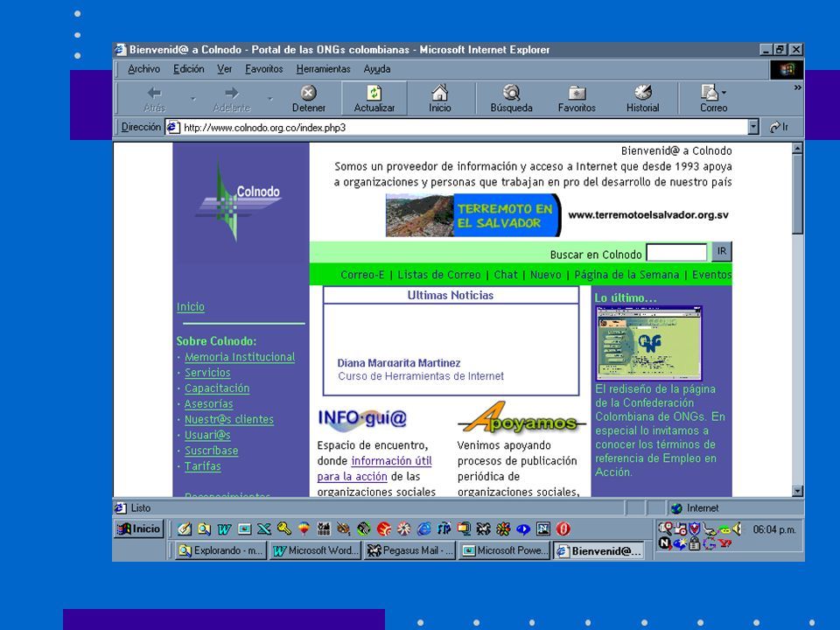
Task: Go to the home page via Inicio toolbar icon
Action: coord(440,99)
